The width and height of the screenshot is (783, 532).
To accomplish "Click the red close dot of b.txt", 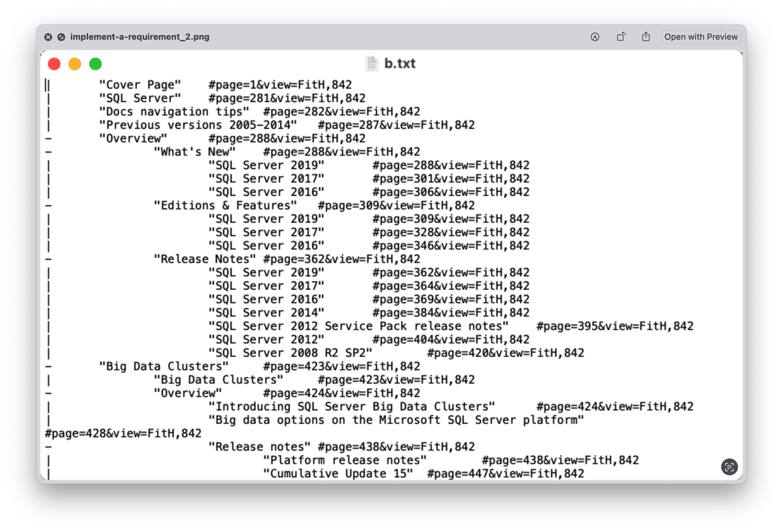I will 54,64.
